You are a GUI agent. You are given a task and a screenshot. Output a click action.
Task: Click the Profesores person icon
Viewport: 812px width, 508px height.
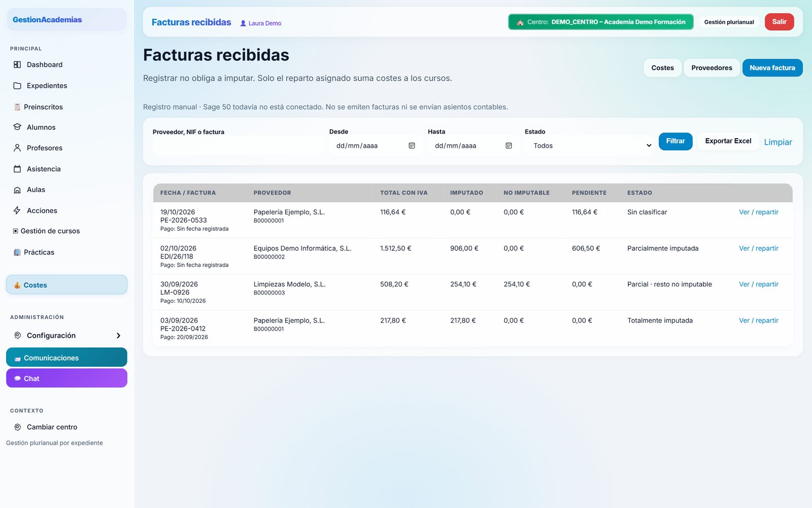(x=17, y=148)
